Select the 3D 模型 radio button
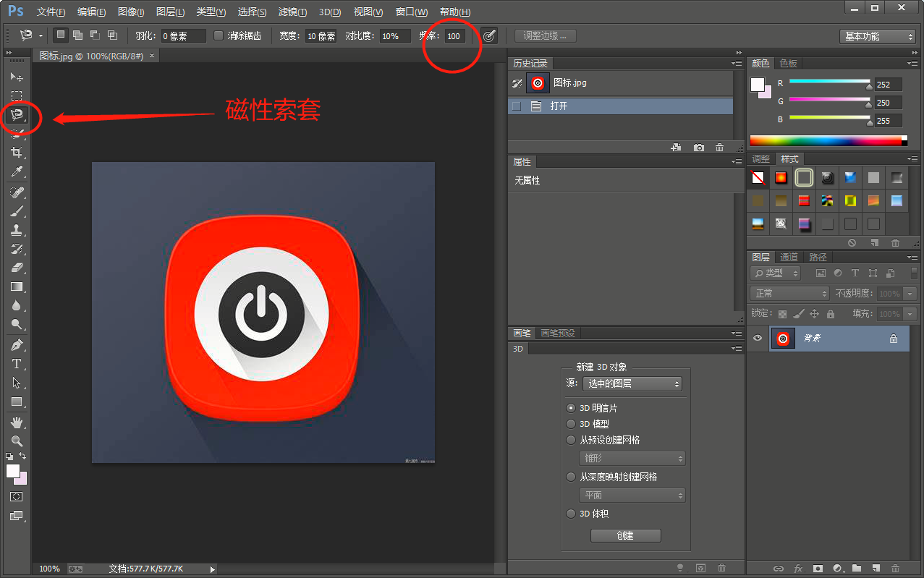The image size is (924, 578). [571, 423]
